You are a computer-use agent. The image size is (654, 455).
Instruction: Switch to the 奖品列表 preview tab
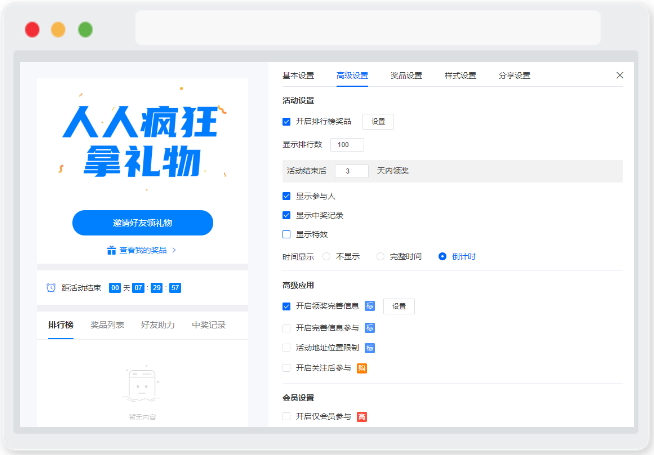(107, 325)
